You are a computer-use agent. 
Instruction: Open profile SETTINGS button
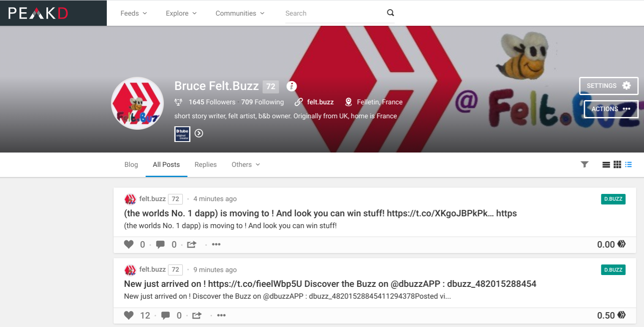coord(609,86)
